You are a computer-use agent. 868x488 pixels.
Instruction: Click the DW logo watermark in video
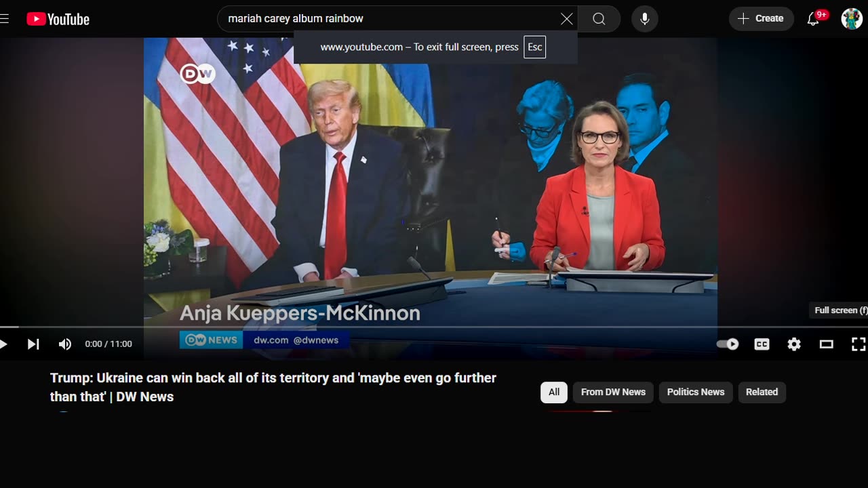point(197,74)
